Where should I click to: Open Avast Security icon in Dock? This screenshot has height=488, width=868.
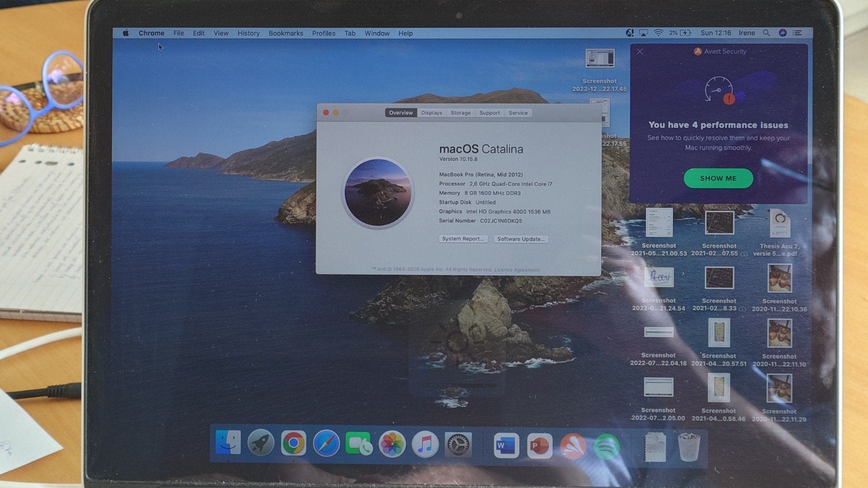[572, 446]
